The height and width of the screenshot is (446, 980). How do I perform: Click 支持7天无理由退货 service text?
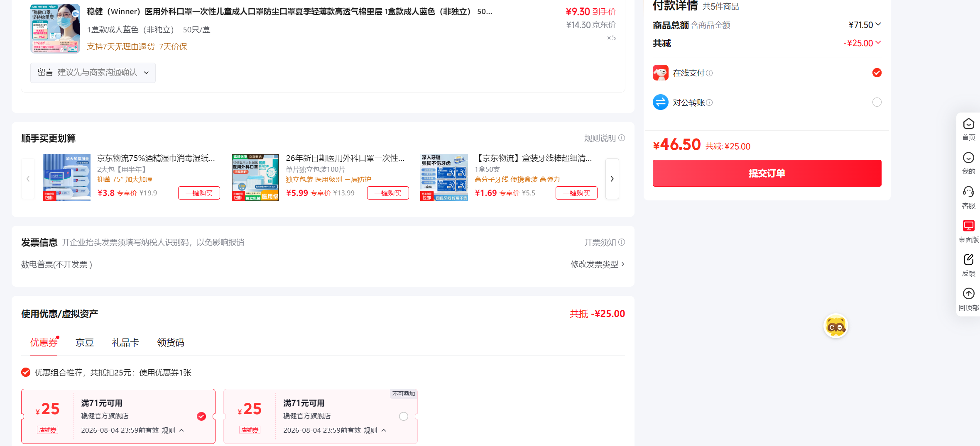click(x=121, y=46)
